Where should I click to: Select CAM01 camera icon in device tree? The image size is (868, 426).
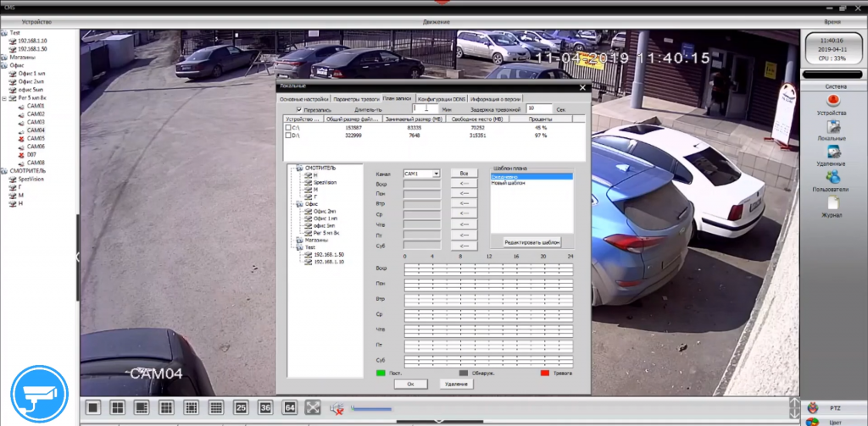pyautogui.click(x=22, y=106)
